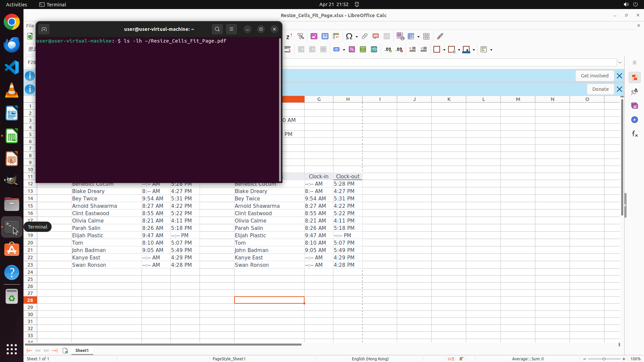Toggle wrap text in cells
Screen dimensions: 644x362
pyautogui.click(x=287, y=50)
